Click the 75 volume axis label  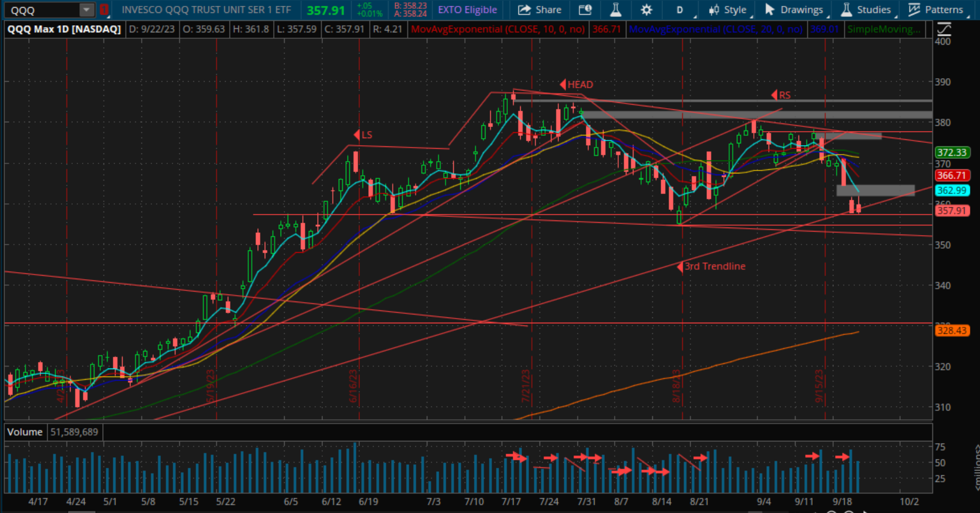(940, 447)
